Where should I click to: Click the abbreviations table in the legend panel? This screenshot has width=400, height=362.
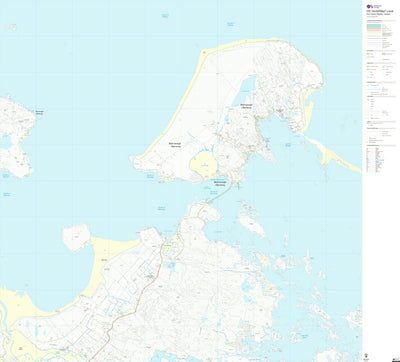pos(376,160)
